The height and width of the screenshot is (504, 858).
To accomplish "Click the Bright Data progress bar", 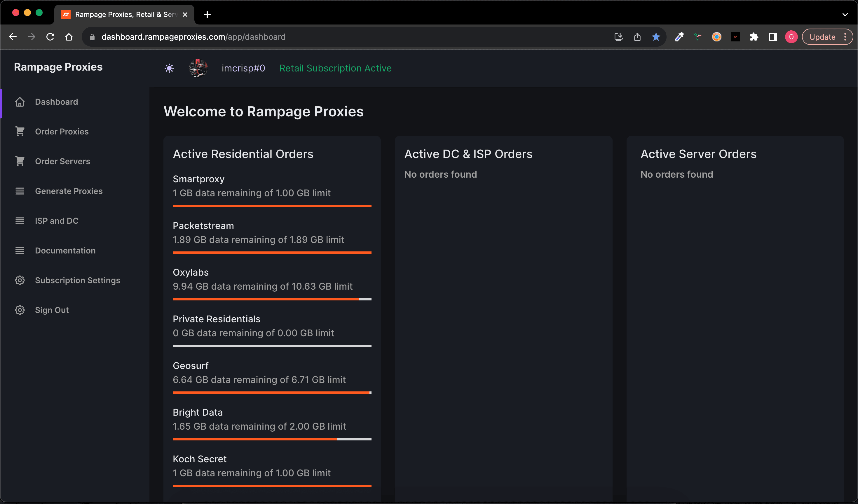I will point(272,439).
